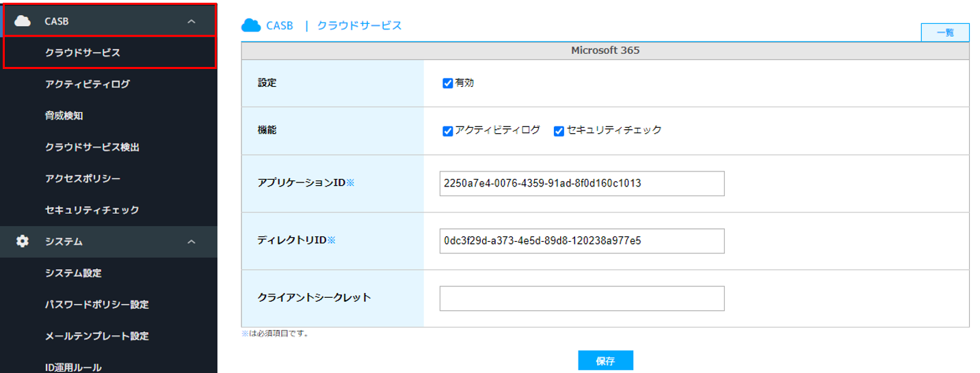The image size is (980, 373).
Task: Focus the ディレクトリID input field
Action: pyautogui.click(x=582, y=240)
